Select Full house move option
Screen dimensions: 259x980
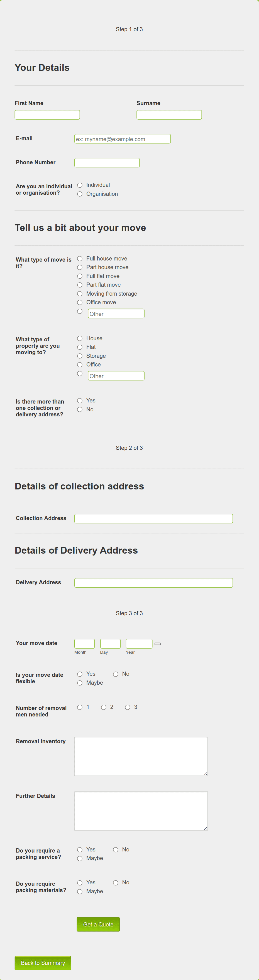[80, 258]
